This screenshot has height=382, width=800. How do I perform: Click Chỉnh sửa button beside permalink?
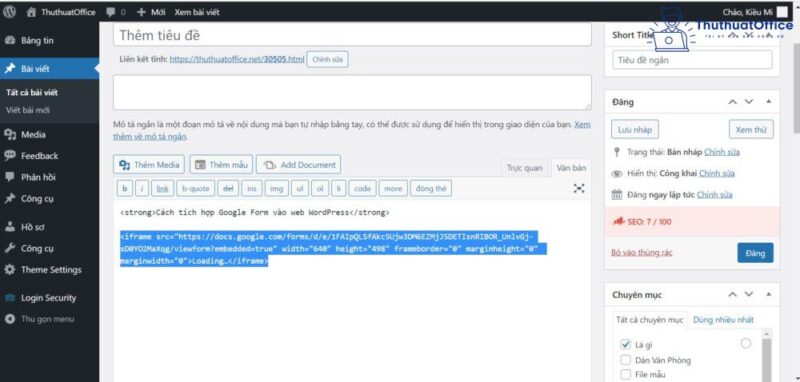tap(328, 59)
